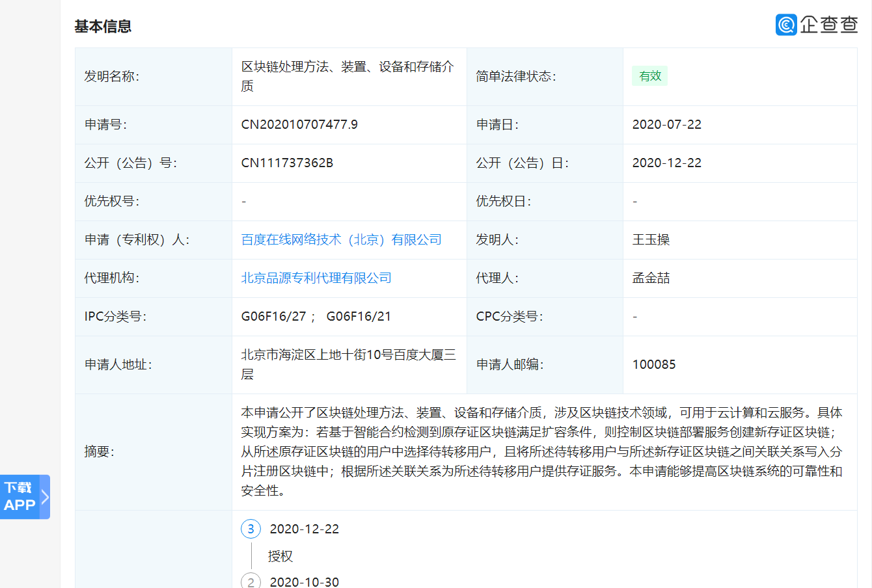Click IPC code G06F16/21
The height and width of the screenshot is (588, 872).
click(359, 316)
